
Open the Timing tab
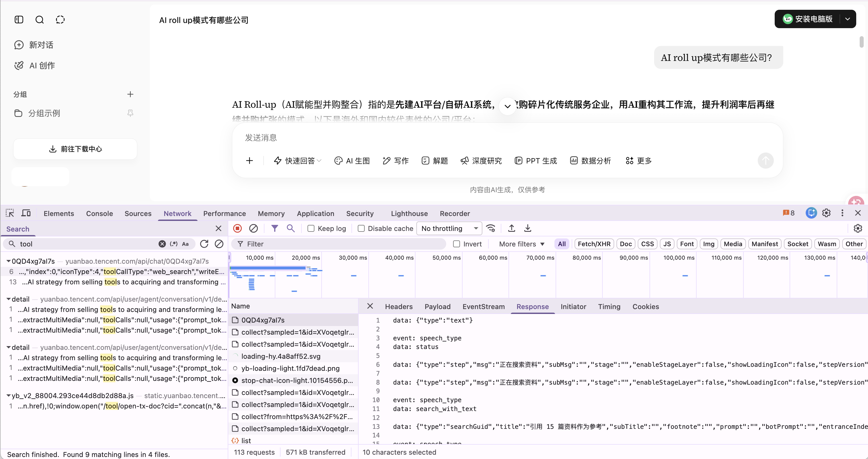pyautogui.click(x=609, y=307)
